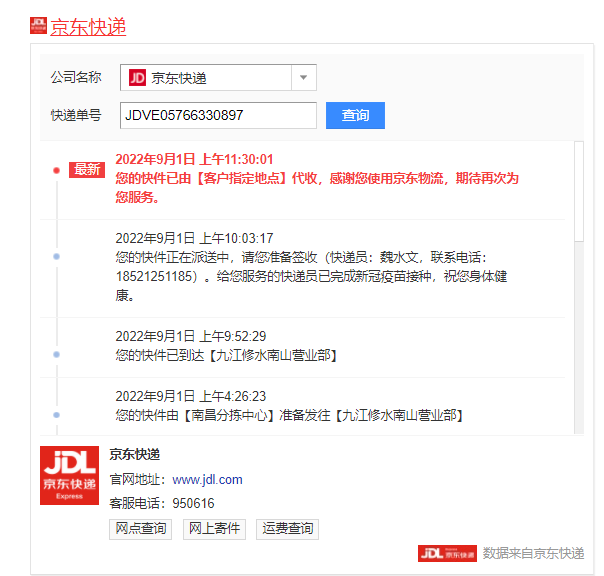This screenshot has height=576, width=604.
Task: Select the courier message with phone 18521251185
Action: [311, 276]
